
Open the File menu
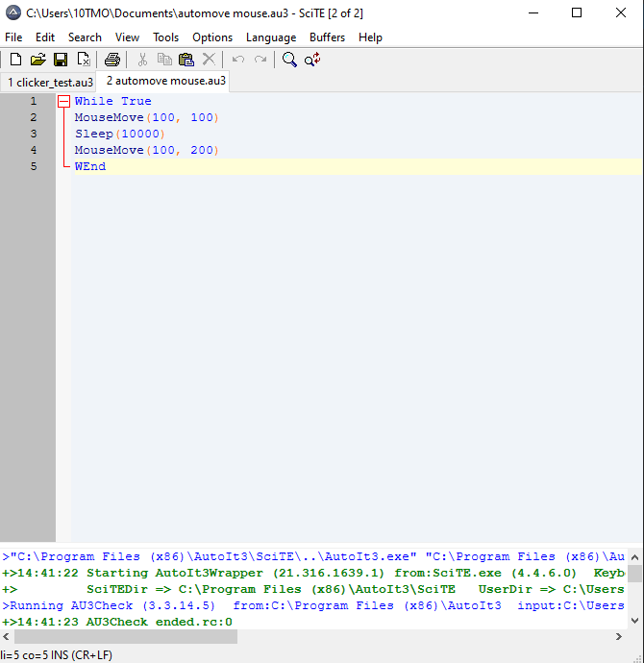click(13, 37)
